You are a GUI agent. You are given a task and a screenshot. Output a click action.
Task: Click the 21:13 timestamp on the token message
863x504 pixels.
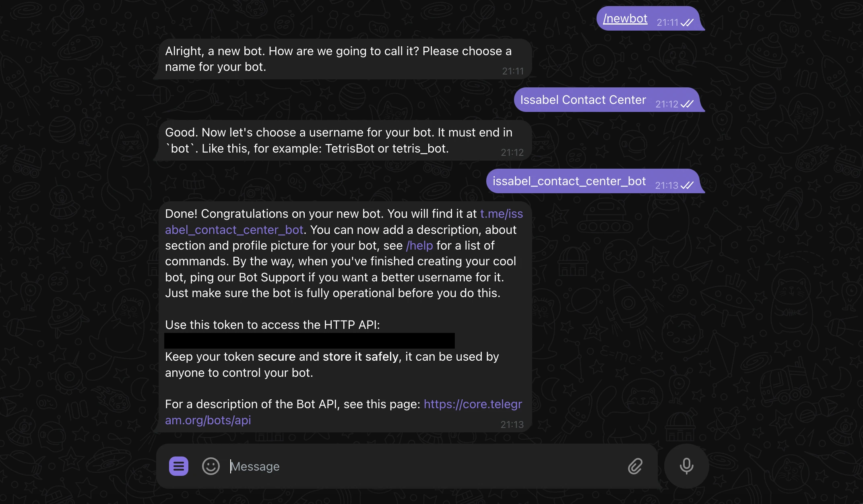[512, 424]
